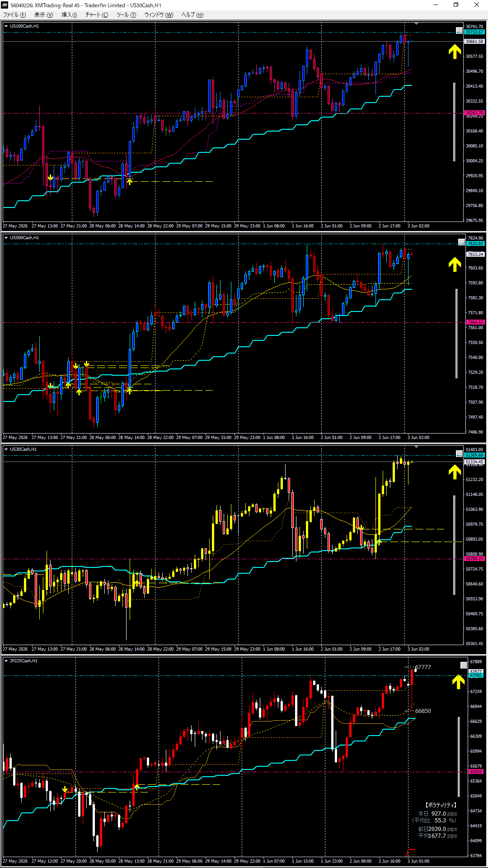The width and height of the screenshot is (488, 868).
Task: Click the large yellow up arrow on the US100Cash chart
Action: 455,51
